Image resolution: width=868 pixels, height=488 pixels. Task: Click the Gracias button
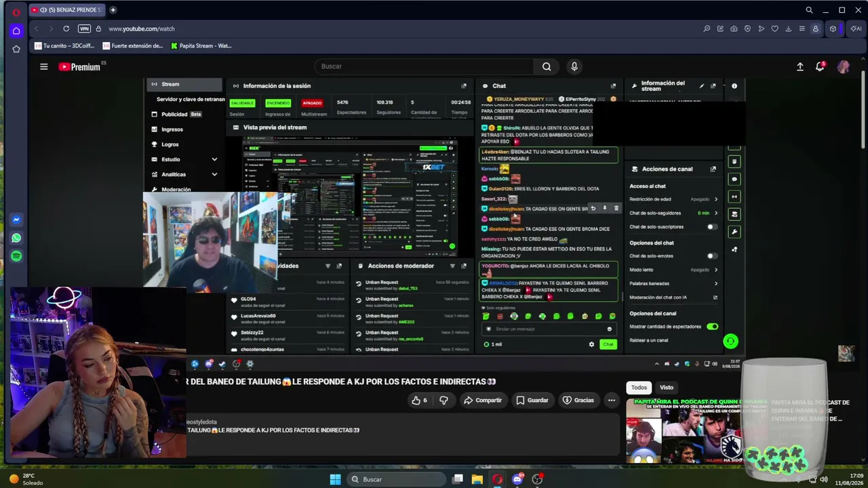click(578, 401)
